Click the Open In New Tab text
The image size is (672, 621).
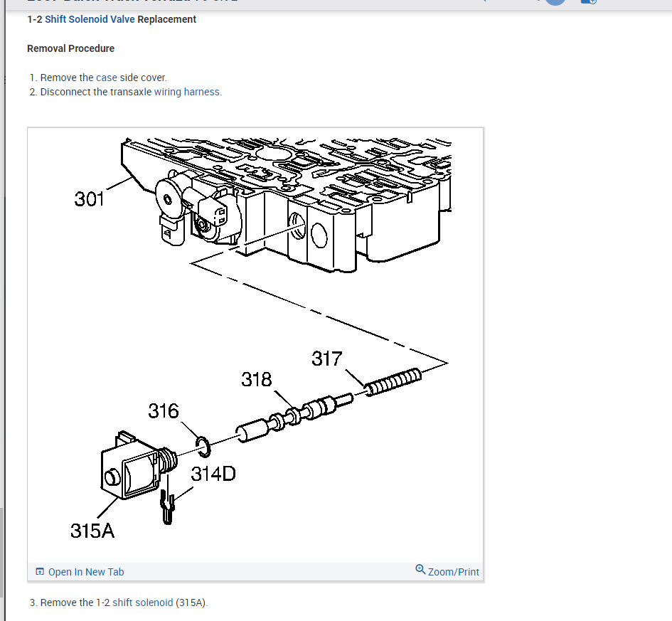[x=86, y=572]
